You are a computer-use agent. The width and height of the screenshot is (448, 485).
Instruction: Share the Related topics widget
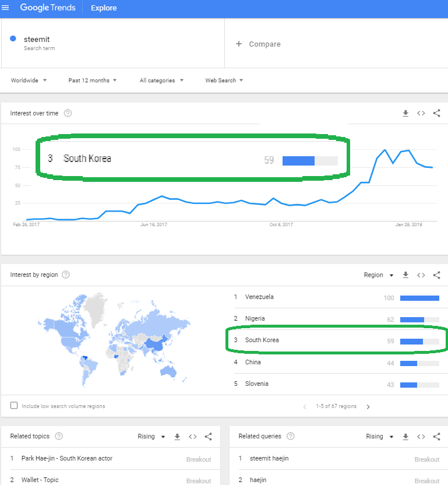209,437
